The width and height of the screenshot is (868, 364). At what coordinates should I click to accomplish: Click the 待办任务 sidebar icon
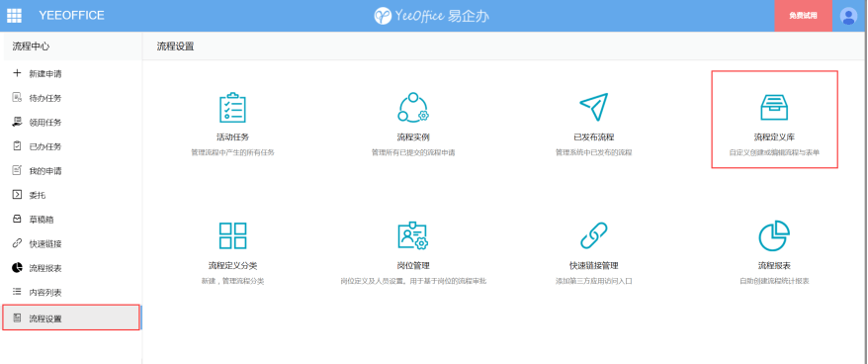tap(17, 98)
